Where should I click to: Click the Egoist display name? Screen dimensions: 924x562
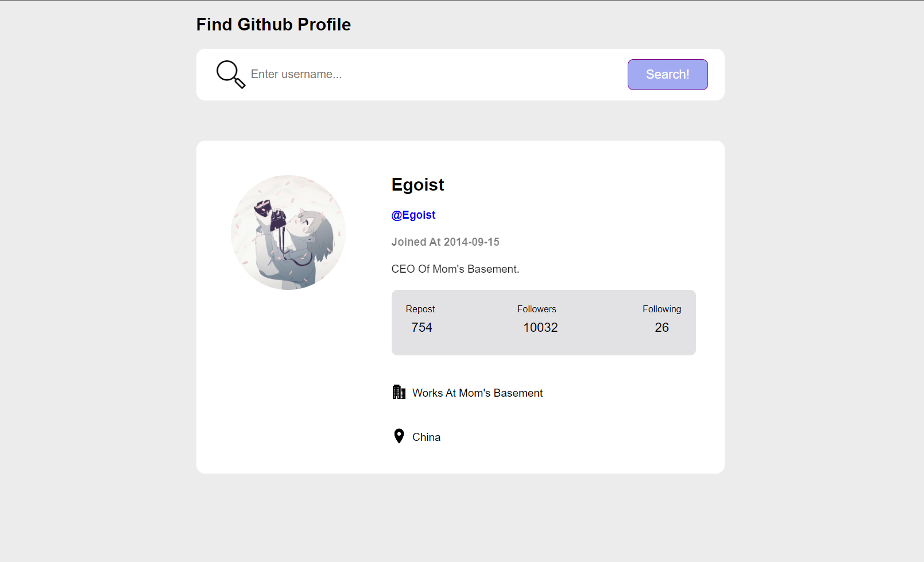[x=417, y=184]
